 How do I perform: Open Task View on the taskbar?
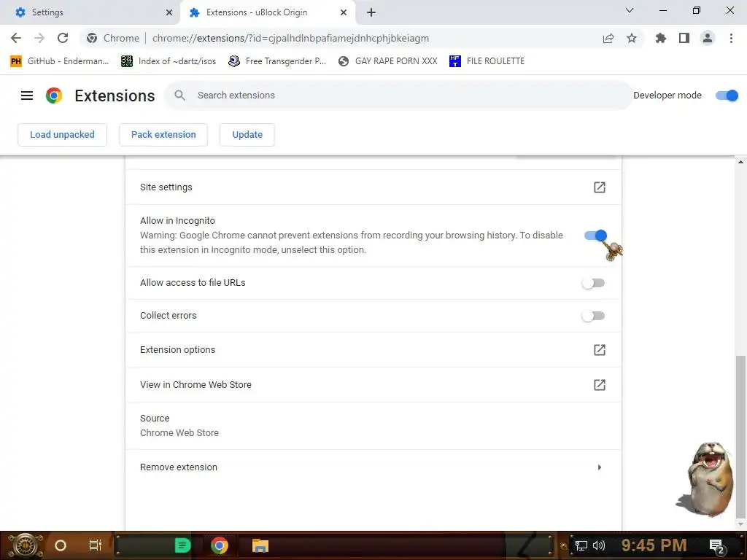[x=96, y=545]
